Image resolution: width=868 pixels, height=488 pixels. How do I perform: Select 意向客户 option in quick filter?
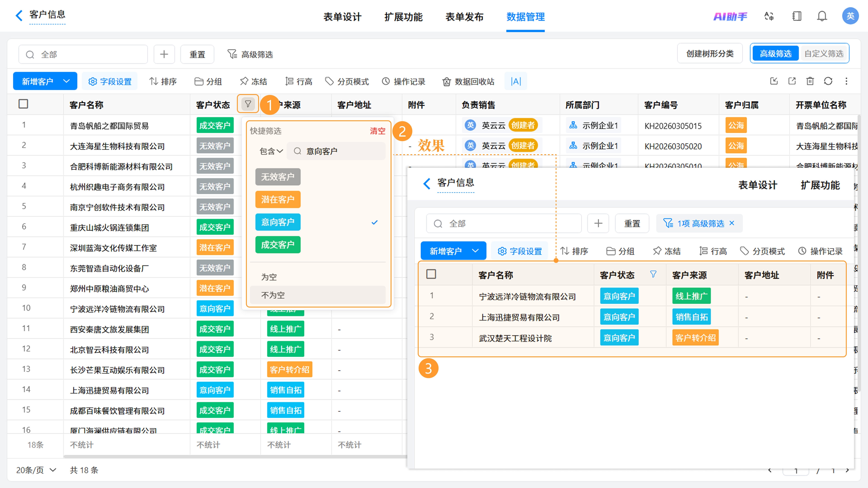pyautogui.click(x=278, y=222)
